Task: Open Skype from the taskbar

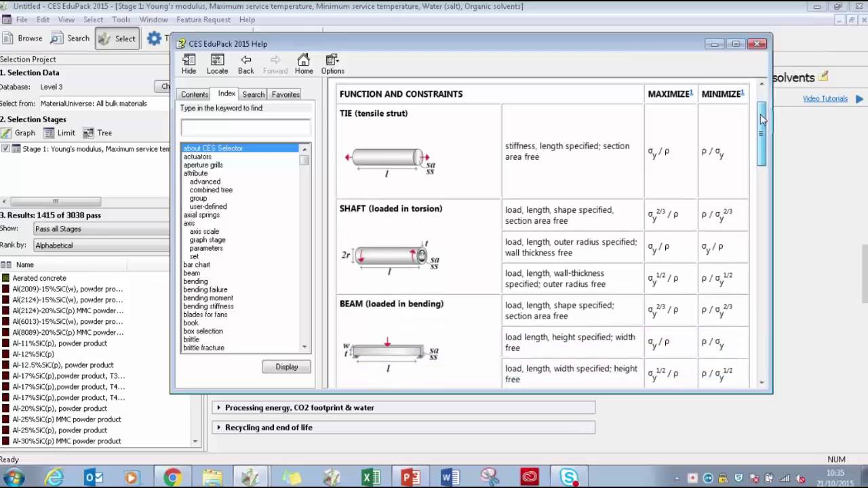Action: [x=569, y=477]
